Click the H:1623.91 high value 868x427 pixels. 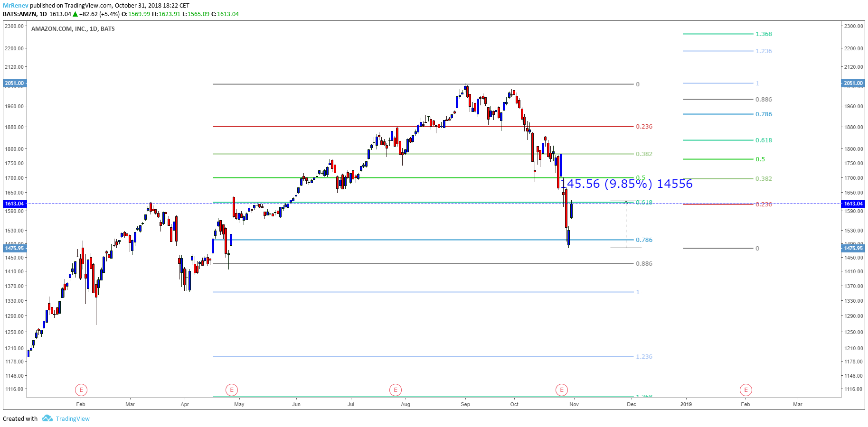pos(166,14)
